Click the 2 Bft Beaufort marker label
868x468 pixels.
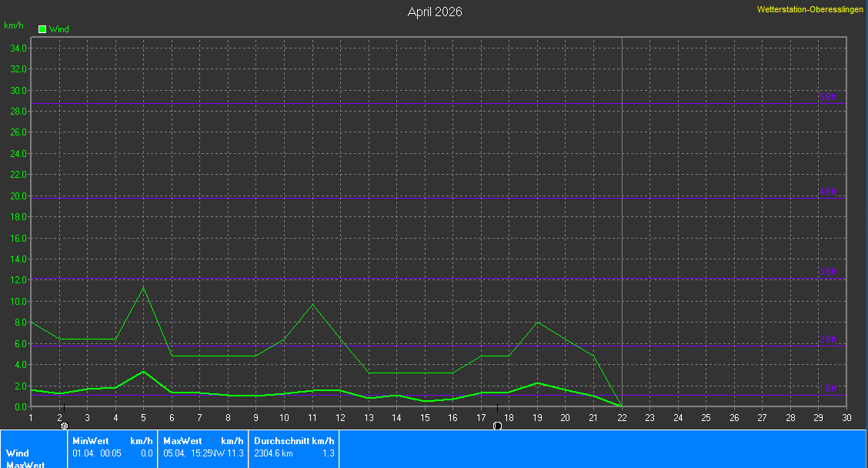click(827, 339)
